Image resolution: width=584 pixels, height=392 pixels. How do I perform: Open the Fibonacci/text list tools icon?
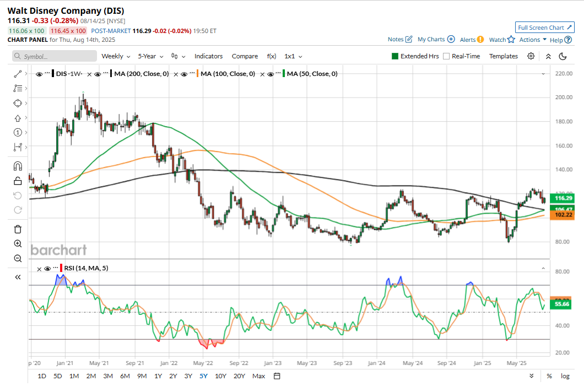18,88
